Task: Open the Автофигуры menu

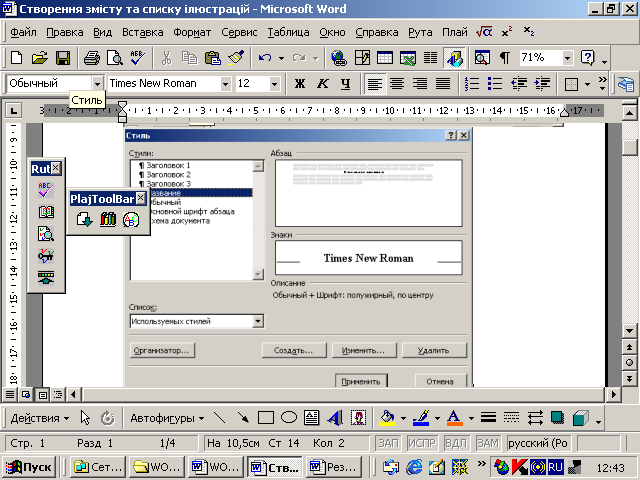Action: point(167,418)
